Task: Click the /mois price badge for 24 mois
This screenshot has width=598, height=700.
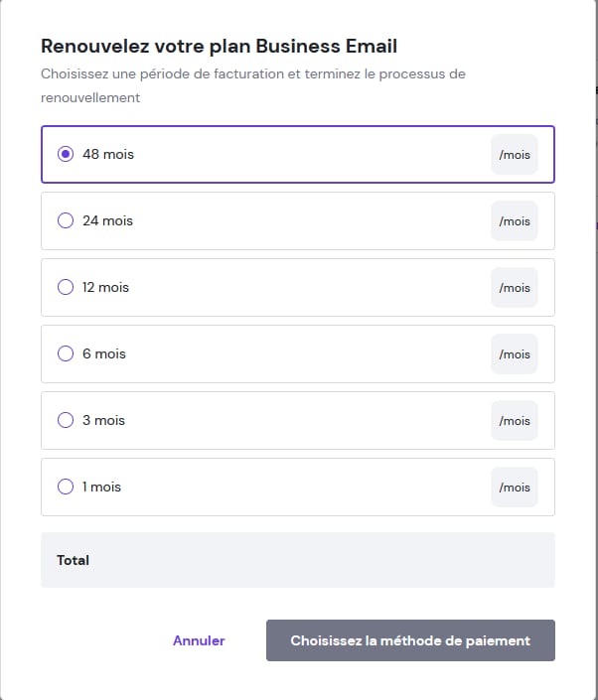Action: pyautogui.click(x=515, y=221)
